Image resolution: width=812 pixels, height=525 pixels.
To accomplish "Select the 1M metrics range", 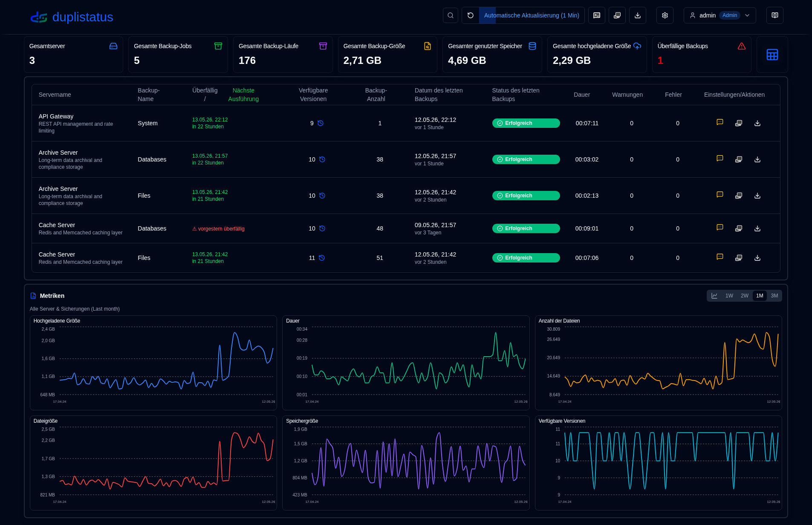I will coord(760,296).
